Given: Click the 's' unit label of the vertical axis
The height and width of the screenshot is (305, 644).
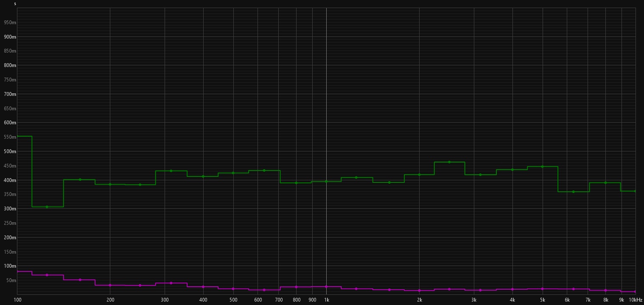Looking at the screenshot, I should [x=15, y=4].
